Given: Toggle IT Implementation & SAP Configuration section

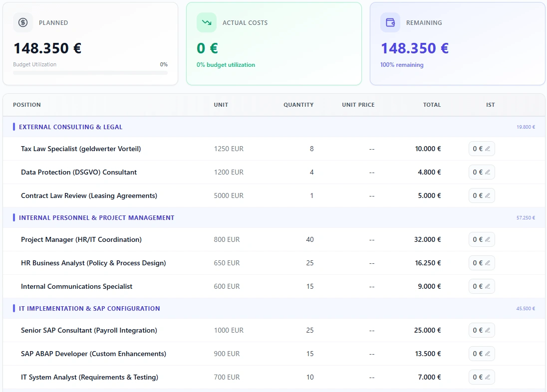Looking at the screenshot, I should pos(89,308).
